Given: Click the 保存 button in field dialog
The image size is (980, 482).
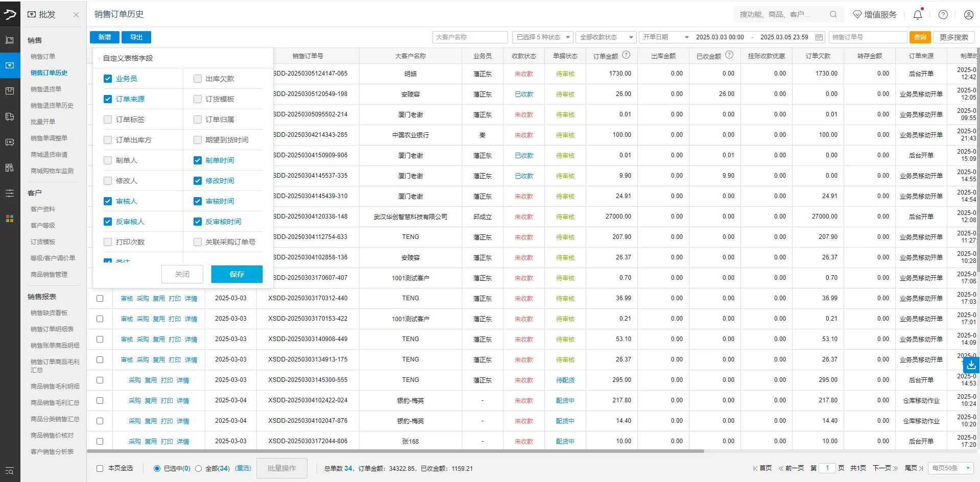Looking at the screenshot, I should point(236,274).
